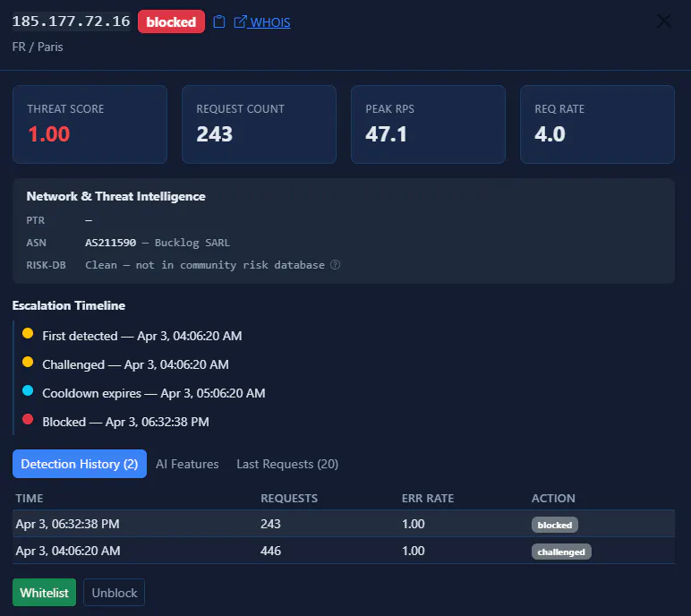Click the Blocked timeline entry at 06:32:38 PM
This screenshot has height=616, width=691.
125,422
